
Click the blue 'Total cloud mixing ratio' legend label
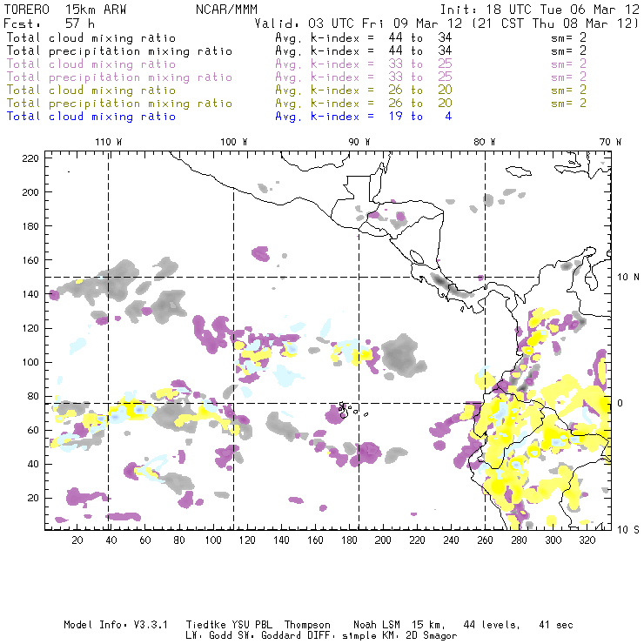91,117
